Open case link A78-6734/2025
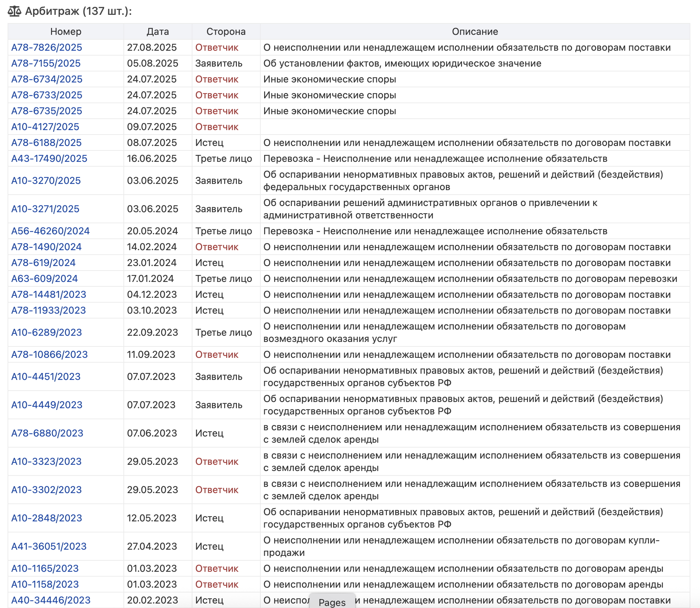This screenshot has width=700, height=608. coord(47,79)
